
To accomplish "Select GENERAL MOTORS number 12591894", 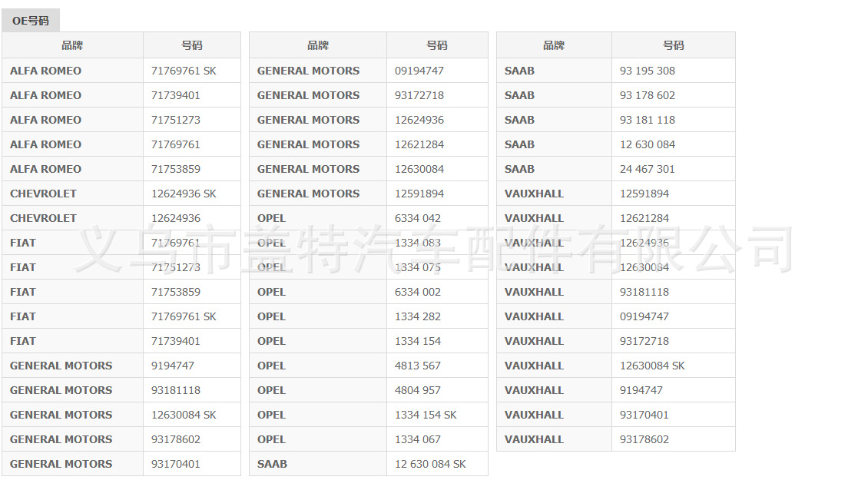I will click(419, 194).
